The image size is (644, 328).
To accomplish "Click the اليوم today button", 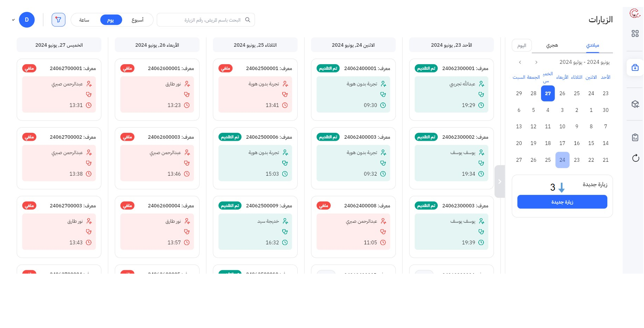I will tap(522, 46).
